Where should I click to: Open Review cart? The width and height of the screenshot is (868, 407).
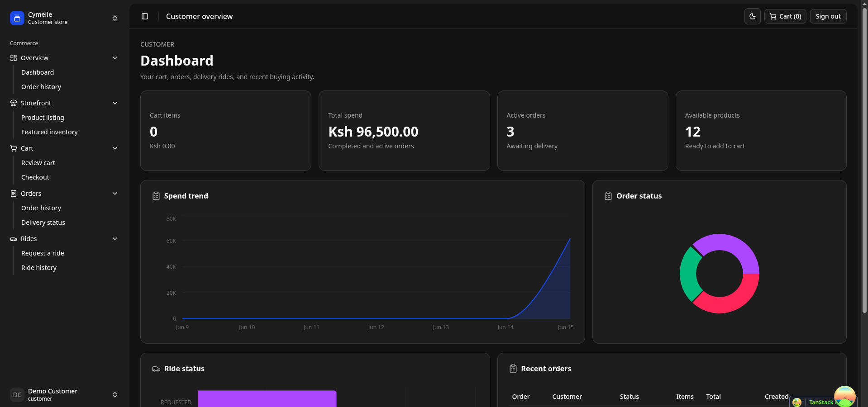coord(38,163)
